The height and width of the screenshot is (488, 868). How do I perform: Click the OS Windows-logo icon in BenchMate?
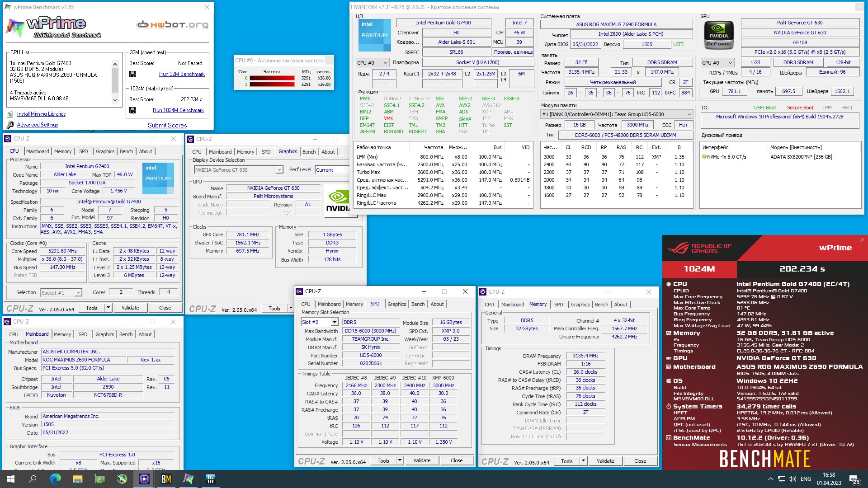[x=669, y=381]
